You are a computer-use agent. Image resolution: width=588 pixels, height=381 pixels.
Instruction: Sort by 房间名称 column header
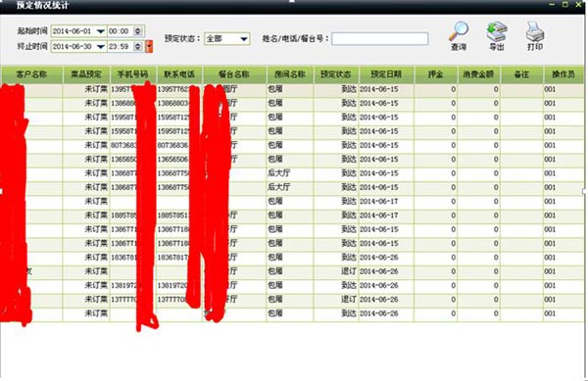point(290,74)
